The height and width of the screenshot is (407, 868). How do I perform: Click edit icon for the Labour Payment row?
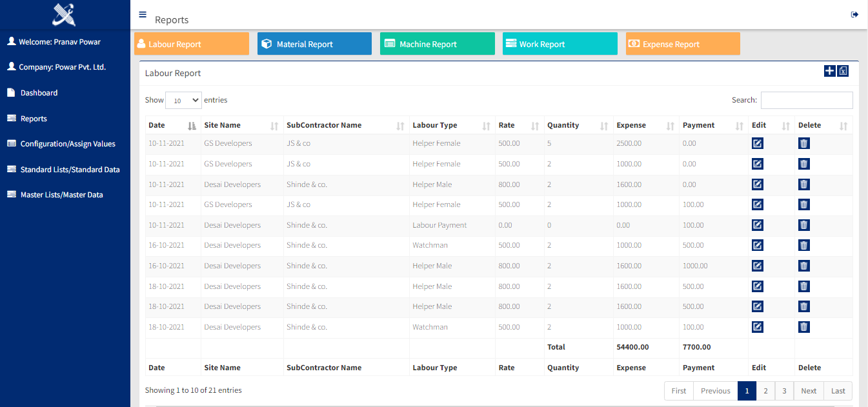[x=758, y=225]
